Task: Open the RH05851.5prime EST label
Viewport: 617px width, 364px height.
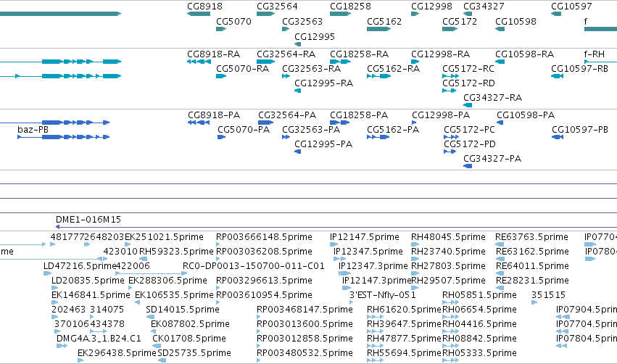Action: coord(479,294)
